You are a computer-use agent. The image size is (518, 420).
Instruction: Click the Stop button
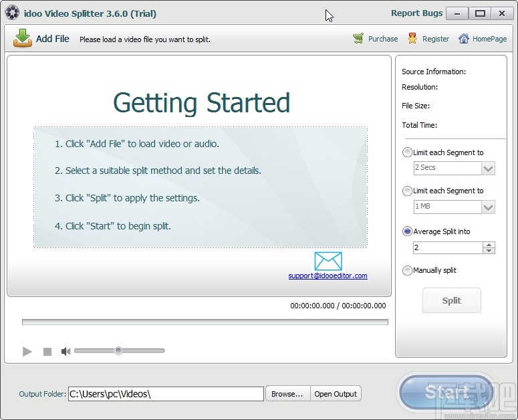(x=47, y=352)
